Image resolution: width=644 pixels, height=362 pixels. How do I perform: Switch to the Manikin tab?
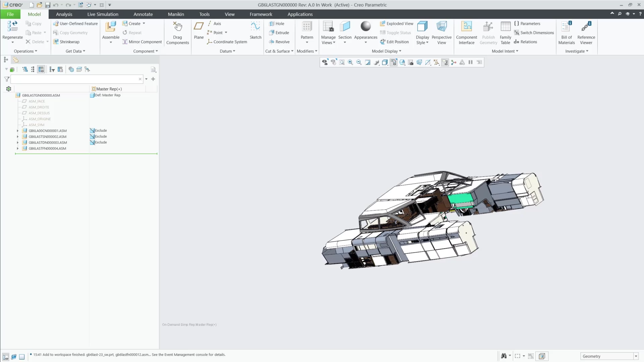[176, 14]
